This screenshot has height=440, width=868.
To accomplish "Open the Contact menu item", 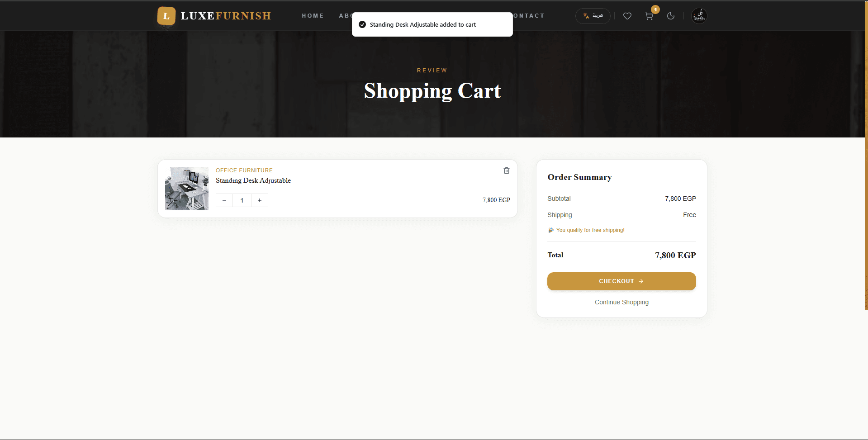I will click(528, 16).
